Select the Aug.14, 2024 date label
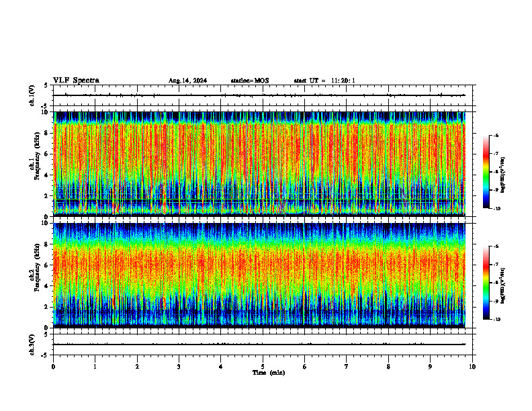The width and height of the screenshot is (532, 411). pos(187,81)
